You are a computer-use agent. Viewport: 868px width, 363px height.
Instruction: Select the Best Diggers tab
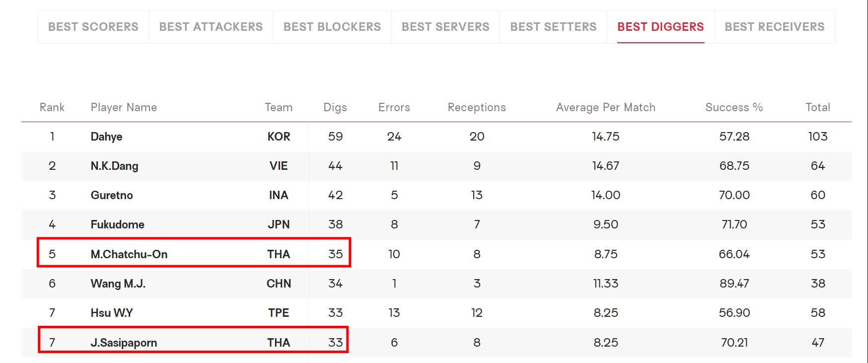coord(660,27)
